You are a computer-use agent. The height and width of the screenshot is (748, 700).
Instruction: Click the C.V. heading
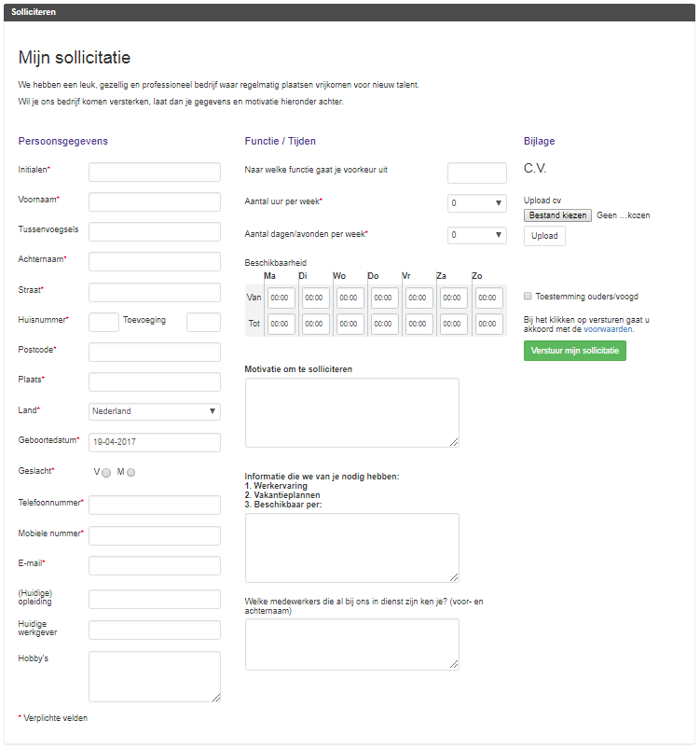(535, 169)
